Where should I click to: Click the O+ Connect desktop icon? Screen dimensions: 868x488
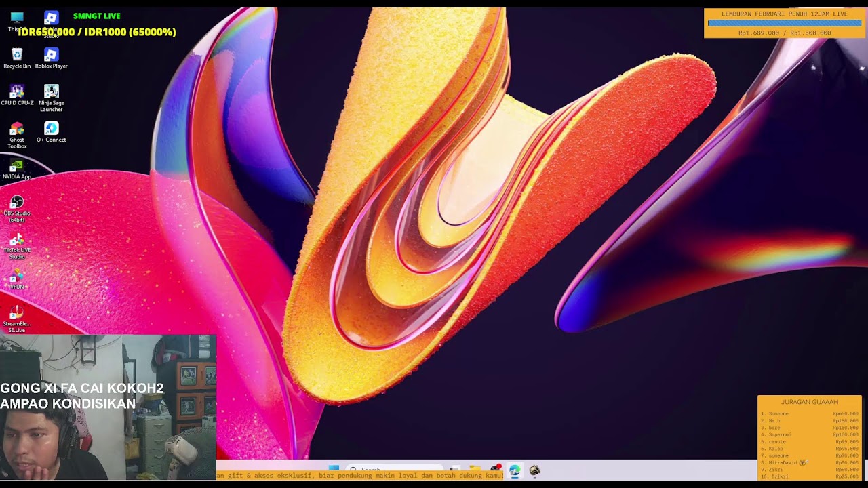tap(51, 132)
